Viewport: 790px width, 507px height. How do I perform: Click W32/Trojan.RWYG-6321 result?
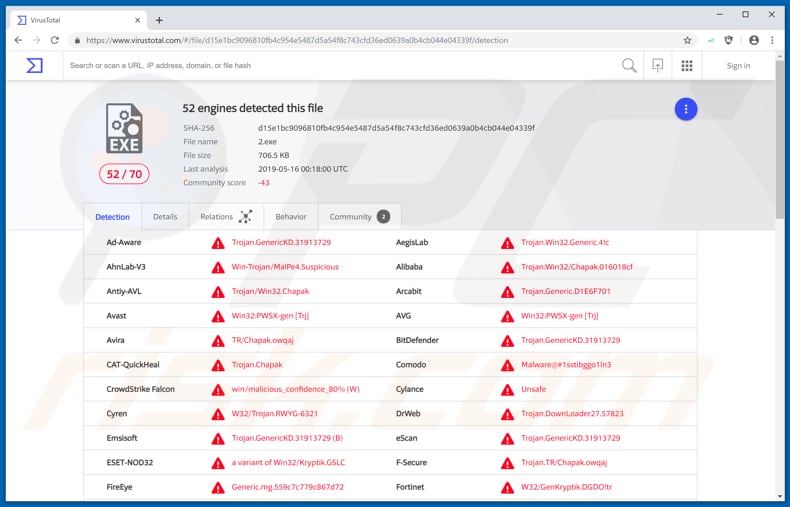[x=275, y=414]
